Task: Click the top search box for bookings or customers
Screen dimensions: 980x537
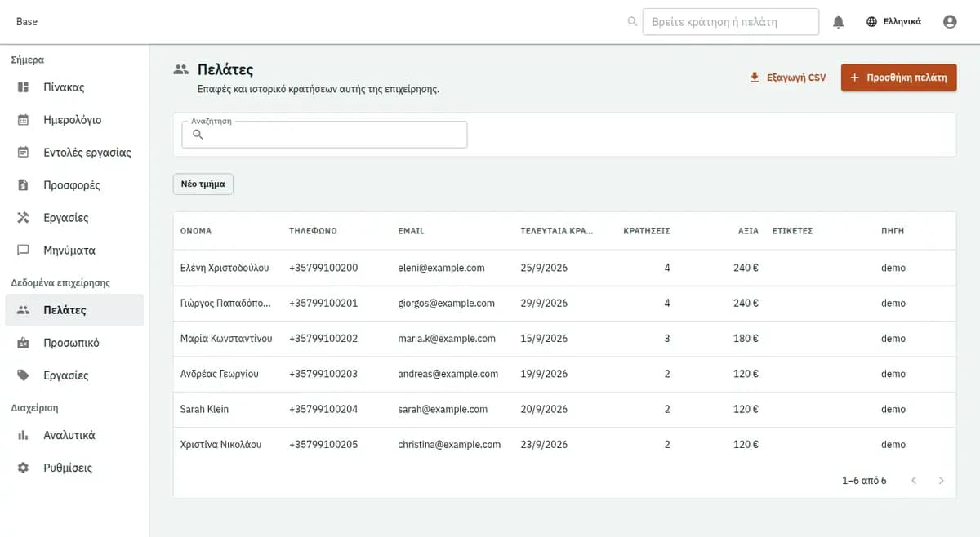Action: 730,22
